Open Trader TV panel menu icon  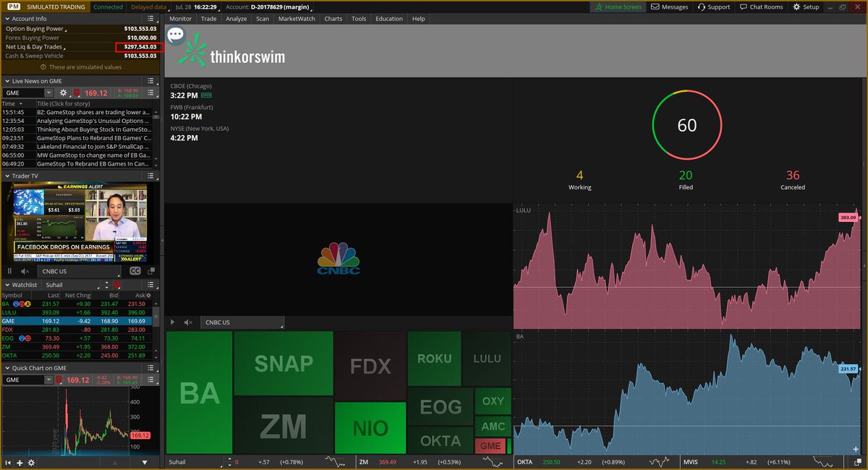point(150,176)
